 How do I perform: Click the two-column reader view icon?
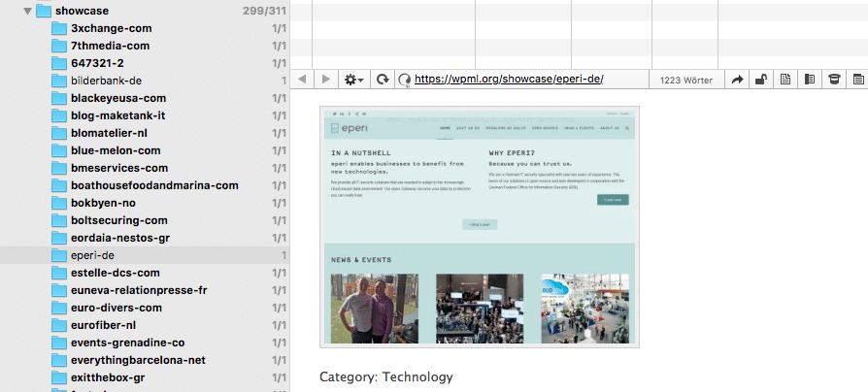pyautogui.click(x=810, y=80)
